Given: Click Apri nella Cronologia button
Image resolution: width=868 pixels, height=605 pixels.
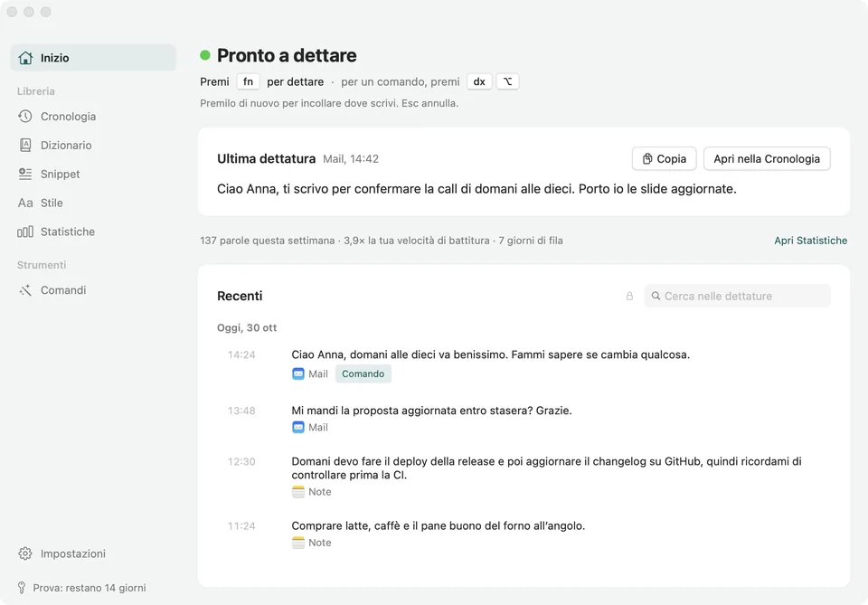Looking at the screenshot, I should coord(767,159).
